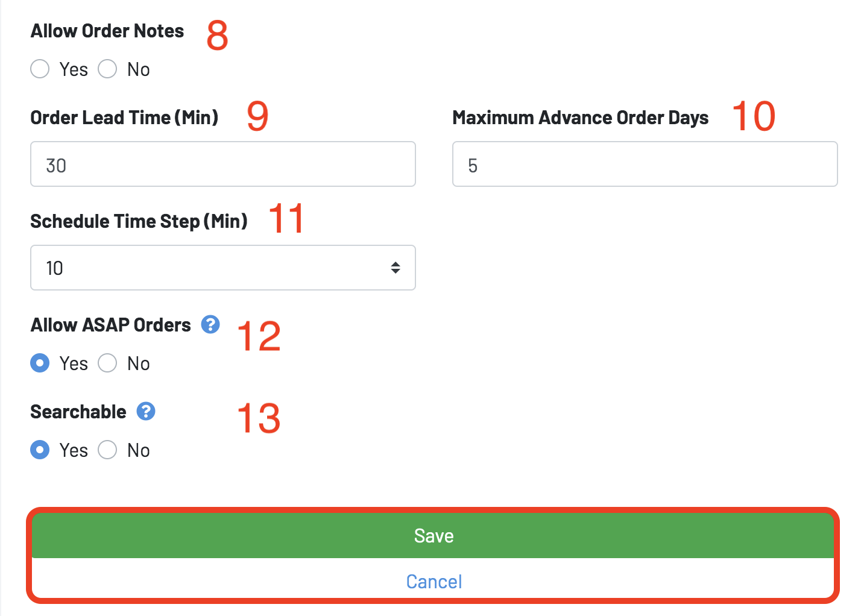The width and height of the screenshot is (861, 616).
Task: Click the Cancel link
Action: tap(434, 582)
